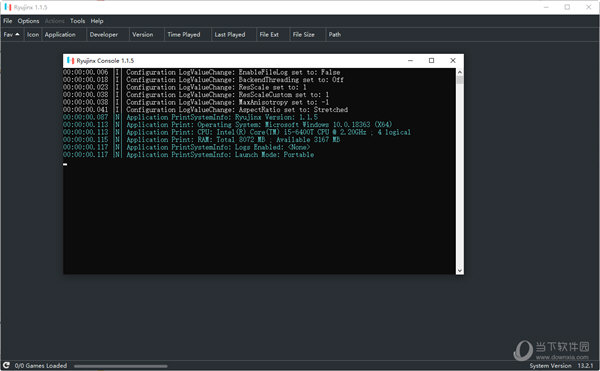Screen dimensions: 600x371
Task: Click the games loading progress bar
Action: 121,366
